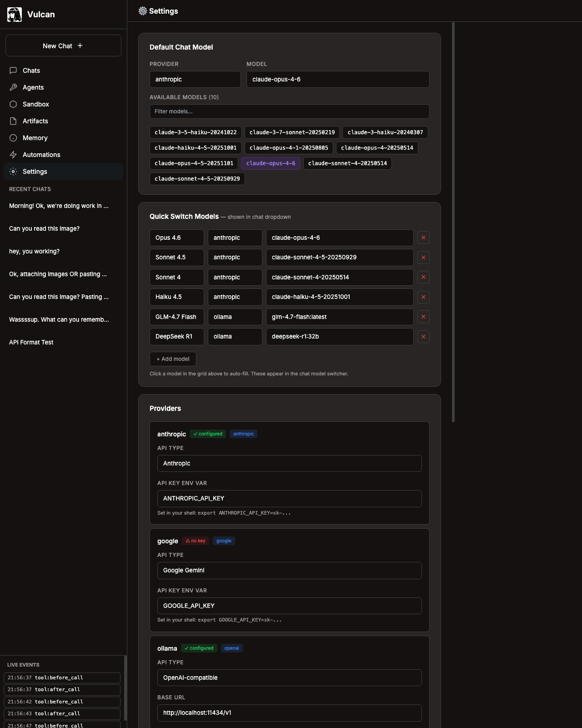Click the Artifacts file icon
Image resolution: width=582 pixels, height=728 pixels.
(x=13, y=121)
